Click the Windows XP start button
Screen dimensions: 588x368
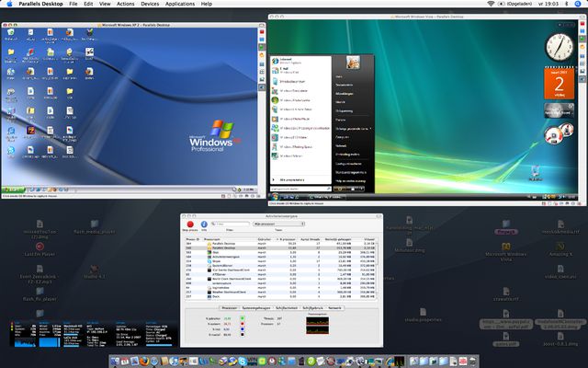click(13, 190)
